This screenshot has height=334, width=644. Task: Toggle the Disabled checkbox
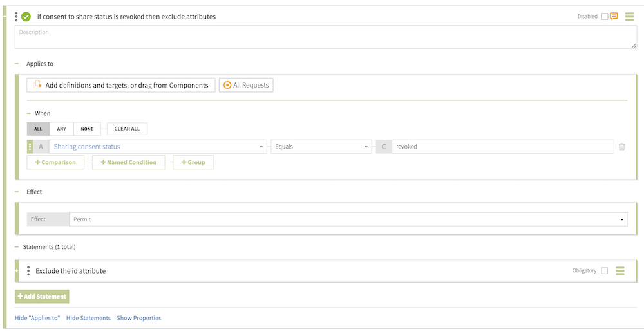[605, 17]
